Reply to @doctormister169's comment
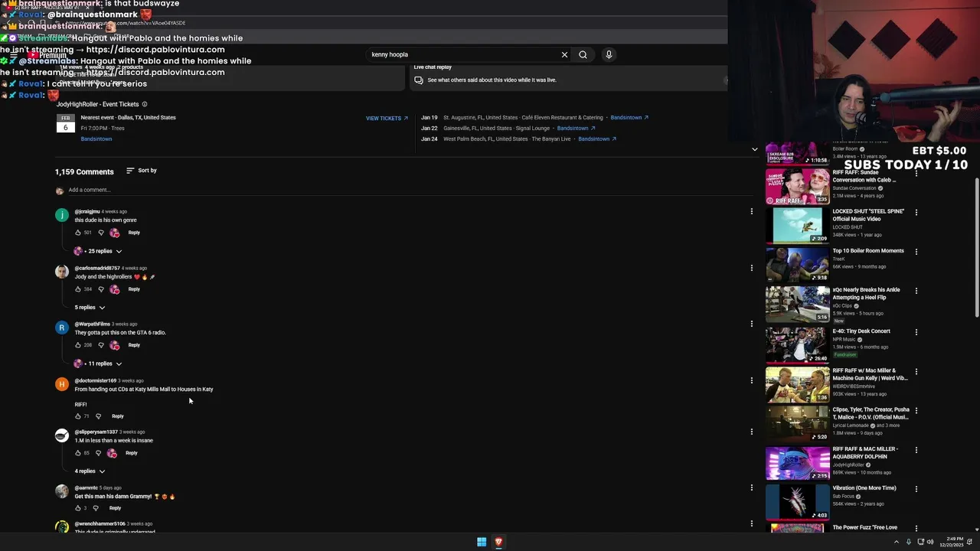The height and width of the screenshot is (551, 980). coord(117,416)
